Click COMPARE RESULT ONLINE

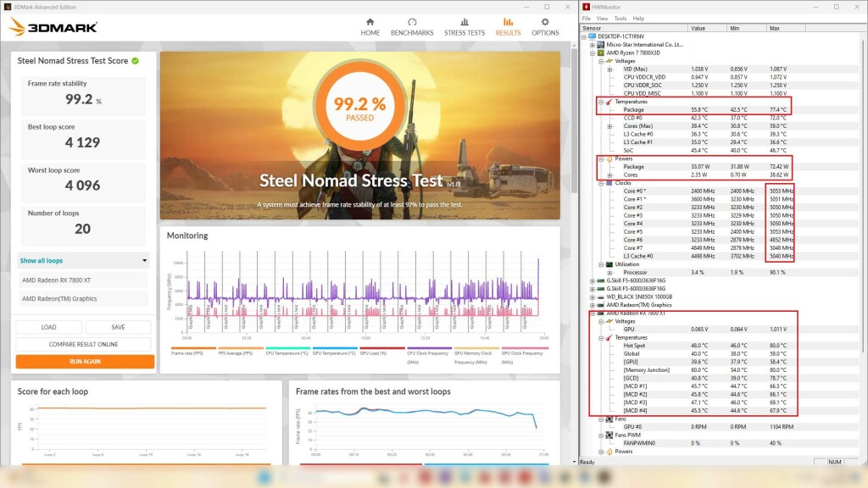click(84, 344)
